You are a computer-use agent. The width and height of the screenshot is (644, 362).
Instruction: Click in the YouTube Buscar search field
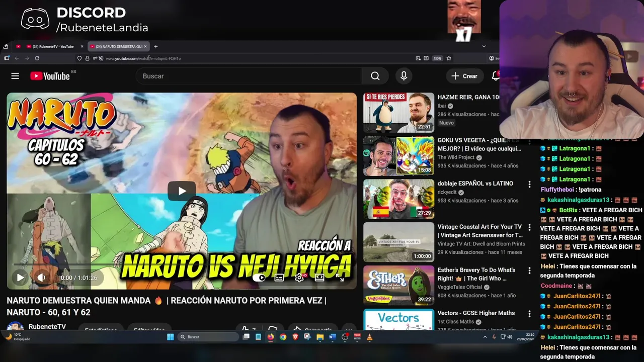coord(249,76)
